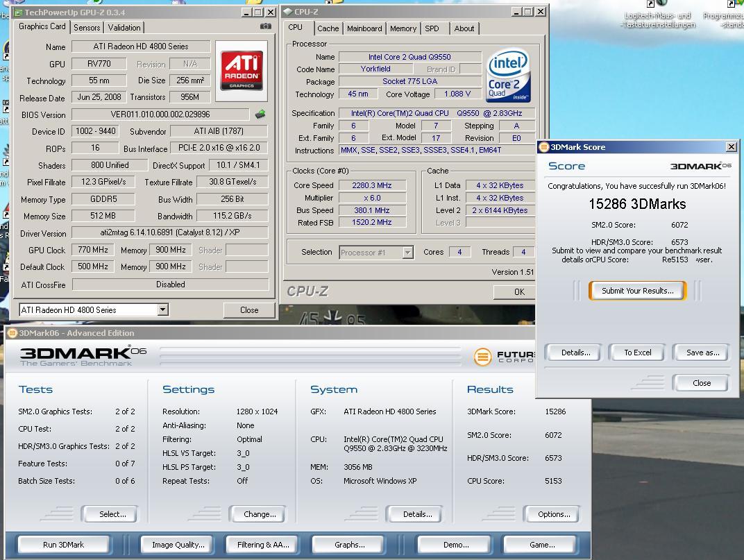The height and width of the screenshot is (560, 744).
Task: Click the Code Name Yorkfield field in CPU-Z
Action: (x=375, y=69)
